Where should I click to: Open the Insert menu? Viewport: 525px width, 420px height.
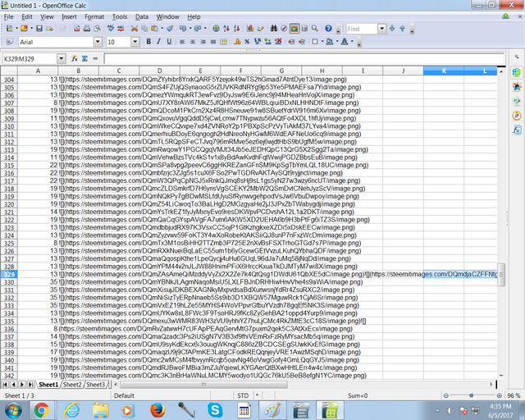coord(69,16)
